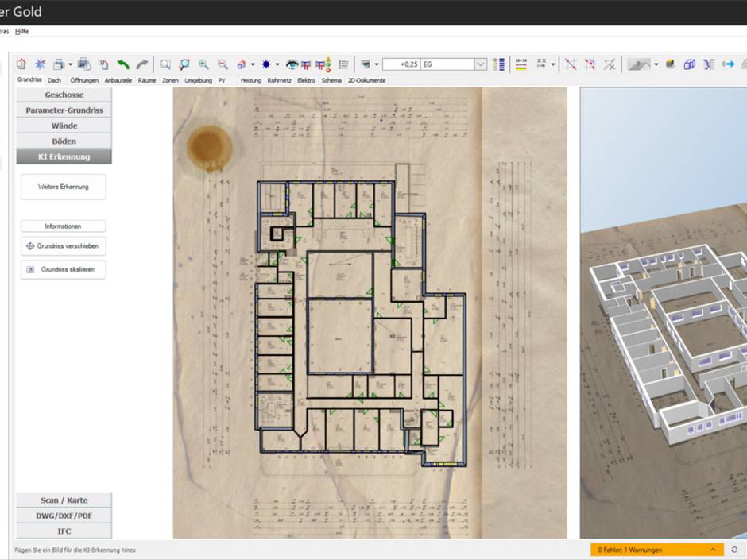Click the 3D wireframe cube icon
The image size is (747, 560).
coord(689,64)
